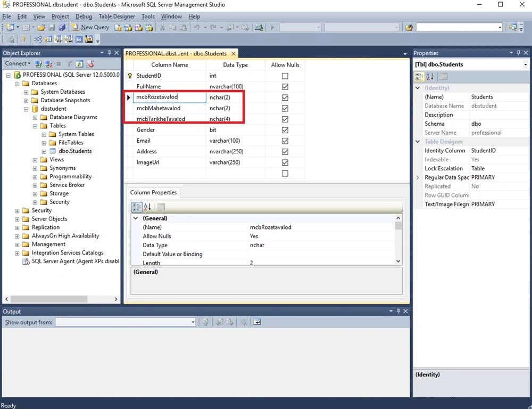
Task: Click the Alphabetical sort icon in Column Properties
Action: pyautogui.click(x=147, y=207)
